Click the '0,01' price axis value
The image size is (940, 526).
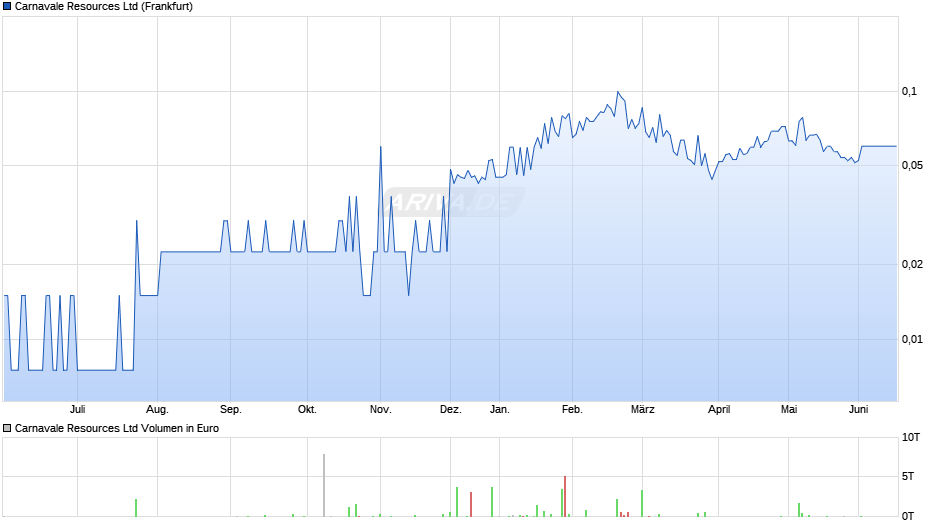(912, 339)
